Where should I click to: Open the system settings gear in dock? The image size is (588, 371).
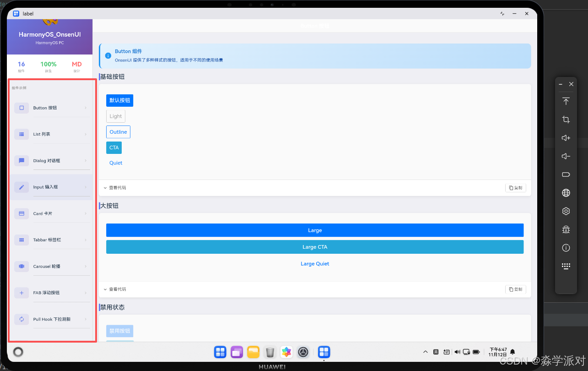coord(303,352)
